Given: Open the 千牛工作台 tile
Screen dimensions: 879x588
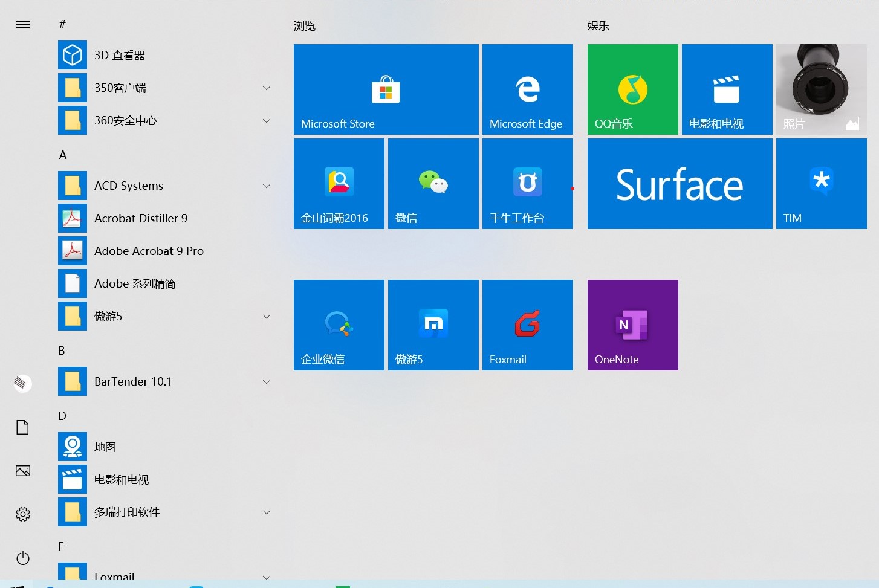Looking at the screenshot, I should click(x=527, y=183).
